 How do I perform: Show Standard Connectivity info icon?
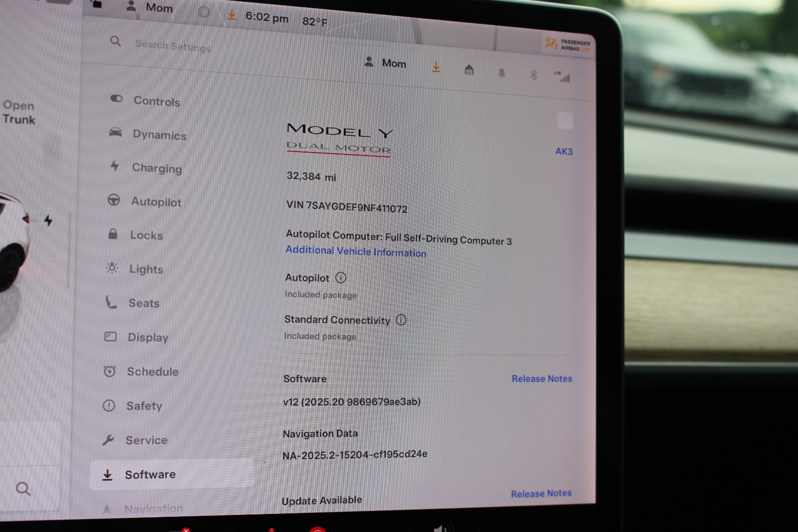[x=401, y=320]
